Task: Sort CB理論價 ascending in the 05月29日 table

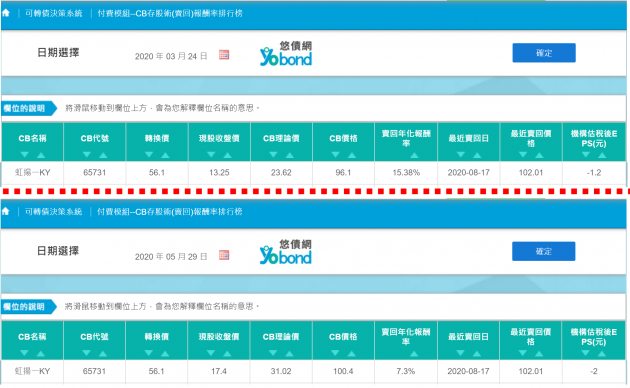Action: (x=290, y=353)
